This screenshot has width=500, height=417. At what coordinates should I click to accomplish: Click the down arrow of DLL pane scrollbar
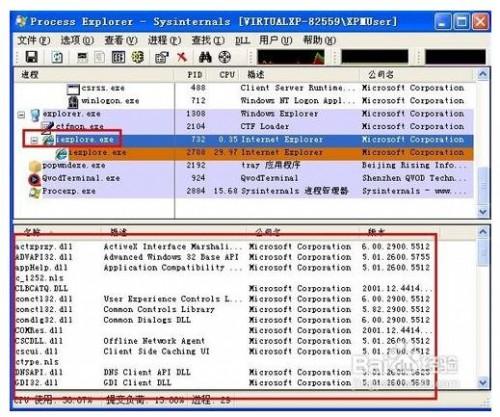point(483,382)
